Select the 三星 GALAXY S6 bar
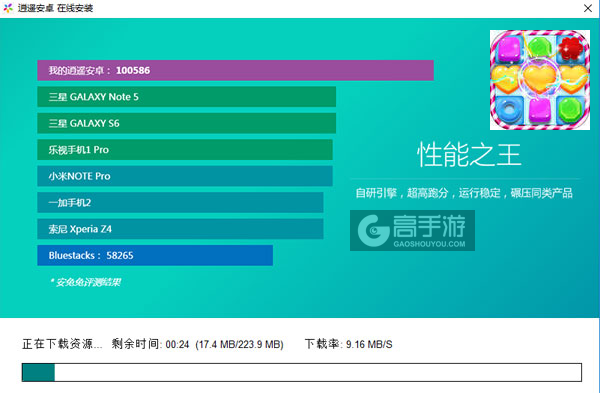 [186, 123]
